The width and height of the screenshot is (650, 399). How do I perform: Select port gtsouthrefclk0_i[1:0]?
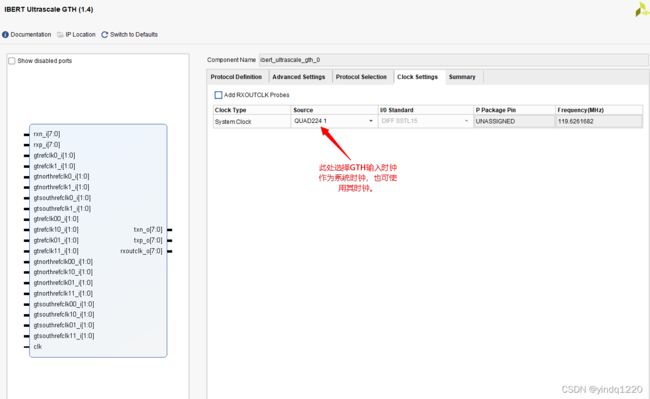coord(62,198)
